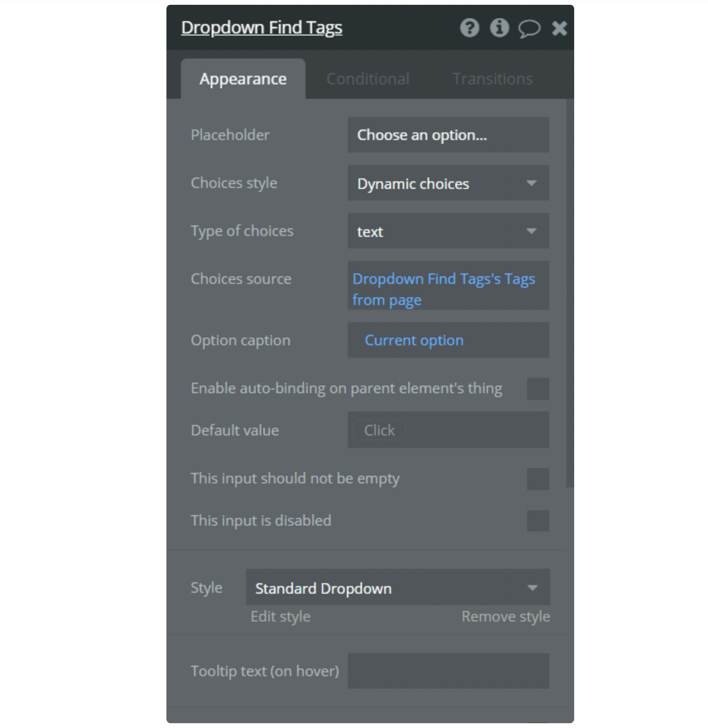708x728 pixels.
Task: Click the Current option caption expression
Action: coord(414,341)
